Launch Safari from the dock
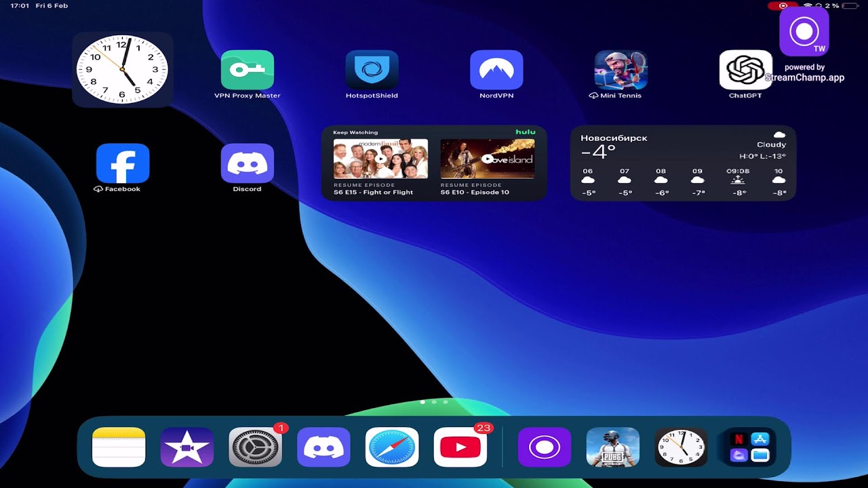Image resolution: width=868 pixels, height=488 pixels. (x=392, y=447)
